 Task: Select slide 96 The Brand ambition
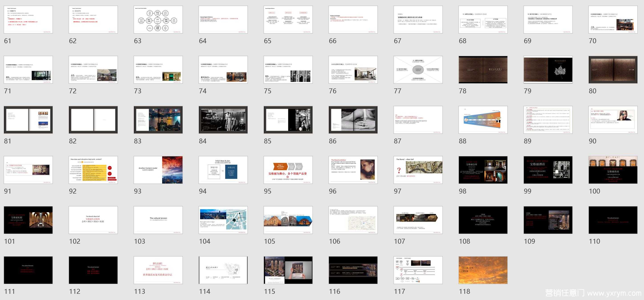coord(353,170)
